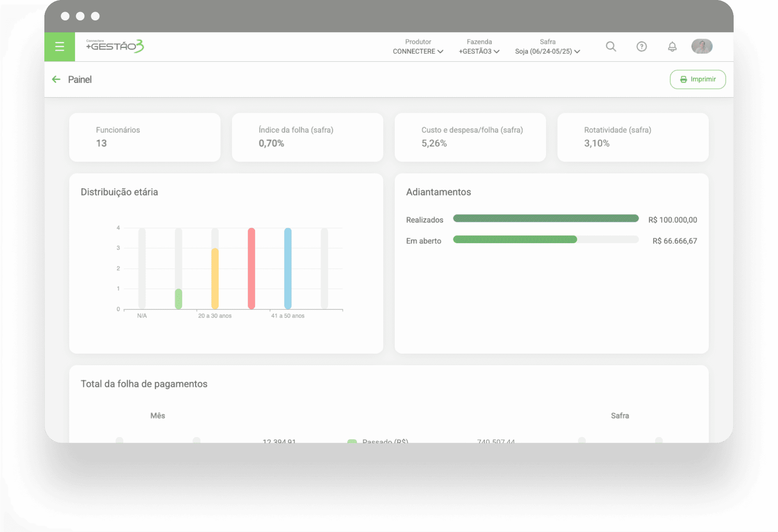Select the Índice da folha card

click(x=307, y=137)
